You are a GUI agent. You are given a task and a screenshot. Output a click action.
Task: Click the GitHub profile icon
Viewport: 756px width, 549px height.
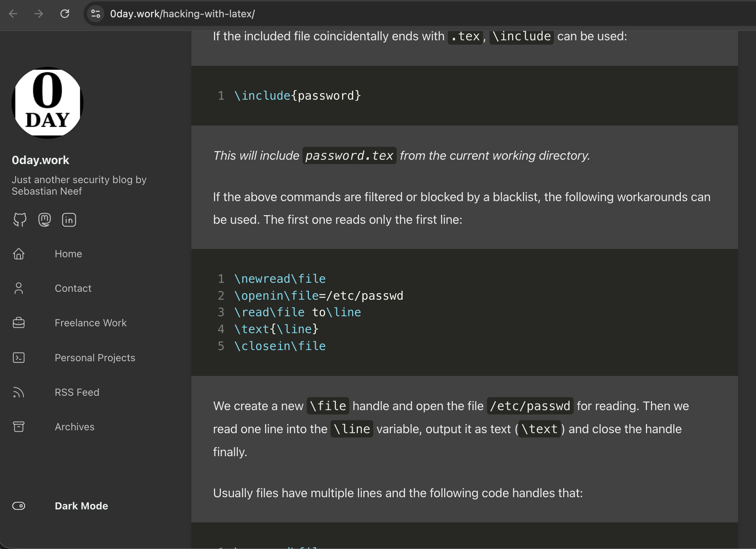pyautogui.click(x=20, y=219)
